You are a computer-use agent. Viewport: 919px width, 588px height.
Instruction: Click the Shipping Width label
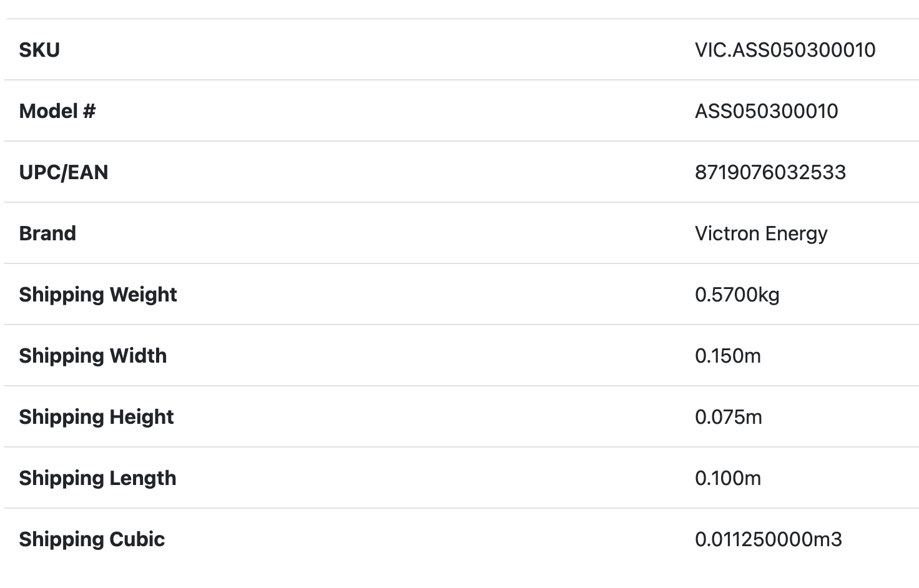[93, 356]
